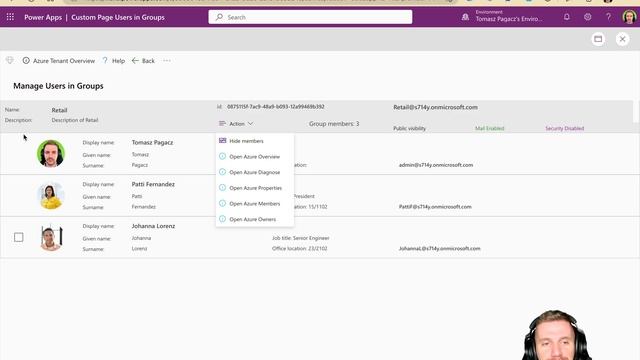Close the custom page dialog
Viewport: 640px width, 360px height.
tap(622, 39)
